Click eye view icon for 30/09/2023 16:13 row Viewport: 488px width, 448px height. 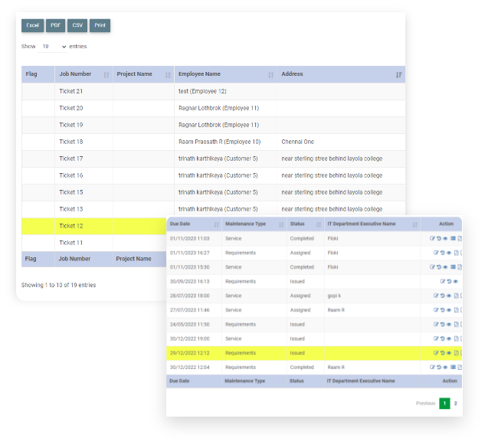[455, 281]
